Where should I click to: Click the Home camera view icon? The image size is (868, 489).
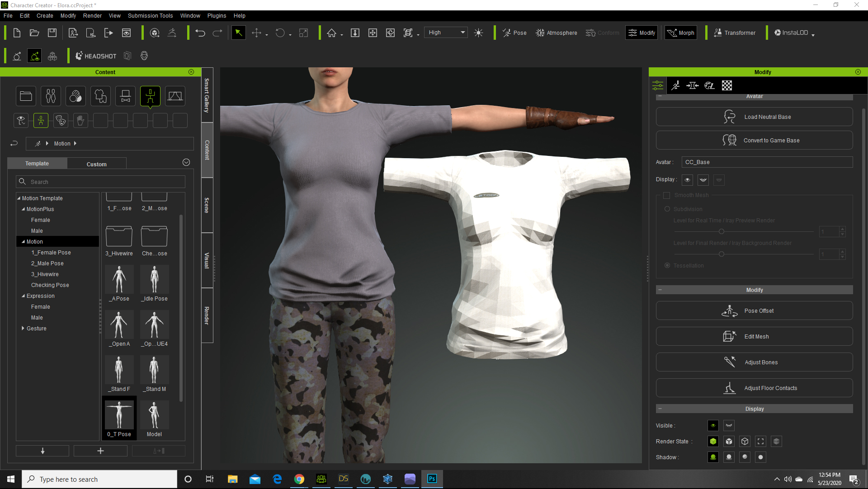pyautogui.click(x=331, y=33)
